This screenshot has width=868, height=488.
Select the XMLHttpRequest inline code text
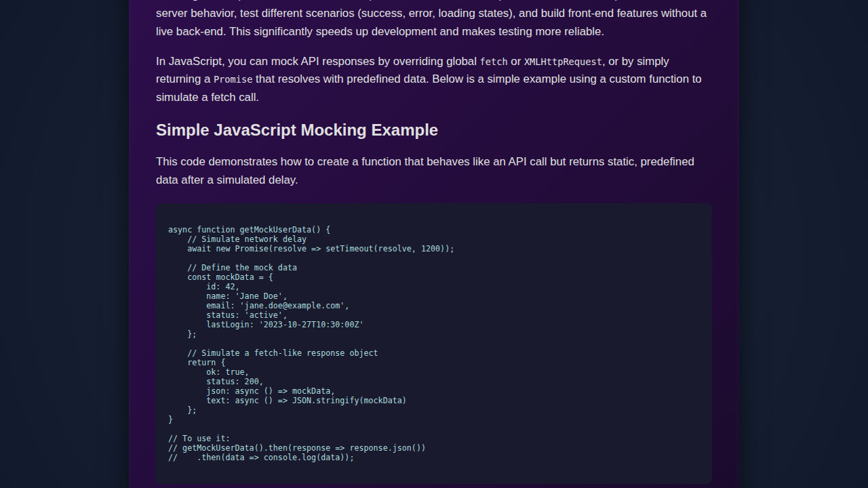point(562,62)
